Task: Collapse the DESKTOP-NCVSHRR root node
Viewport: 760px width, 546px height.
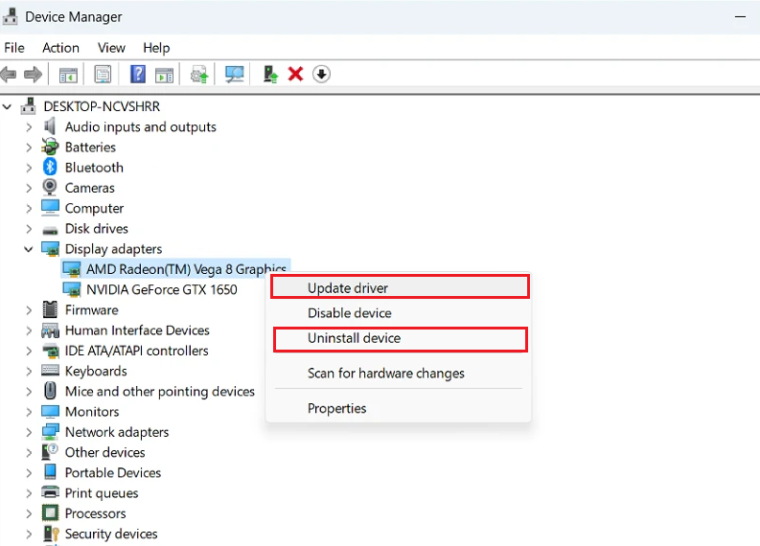Action: (9, 106)
